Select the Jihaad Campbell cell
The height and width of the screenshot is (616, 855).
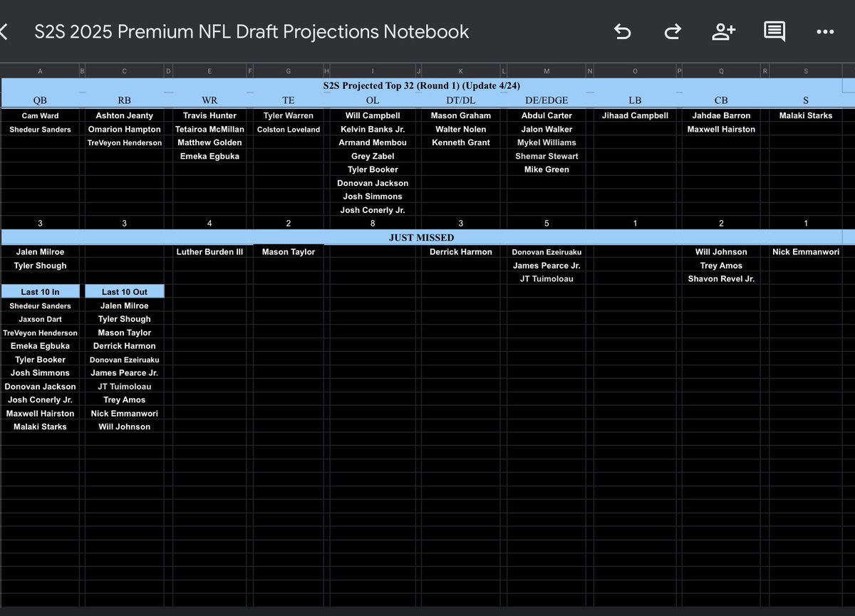click(635, 115)
